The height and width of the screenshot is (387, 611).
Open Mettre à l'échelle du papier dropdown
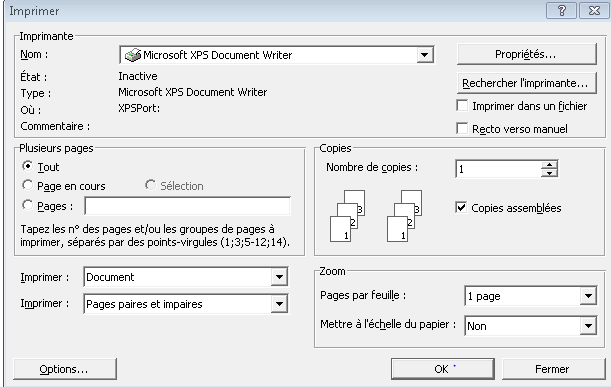point(588,326)
